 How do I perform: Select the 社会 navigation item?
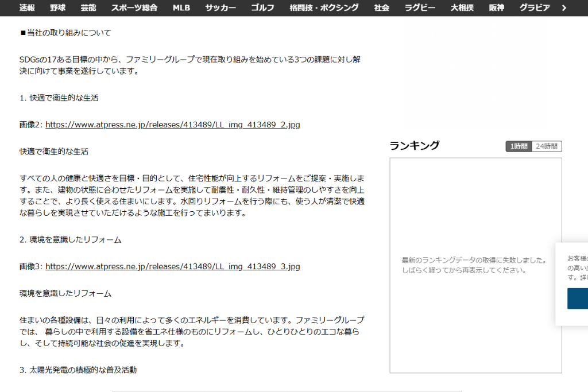point(382,7)
